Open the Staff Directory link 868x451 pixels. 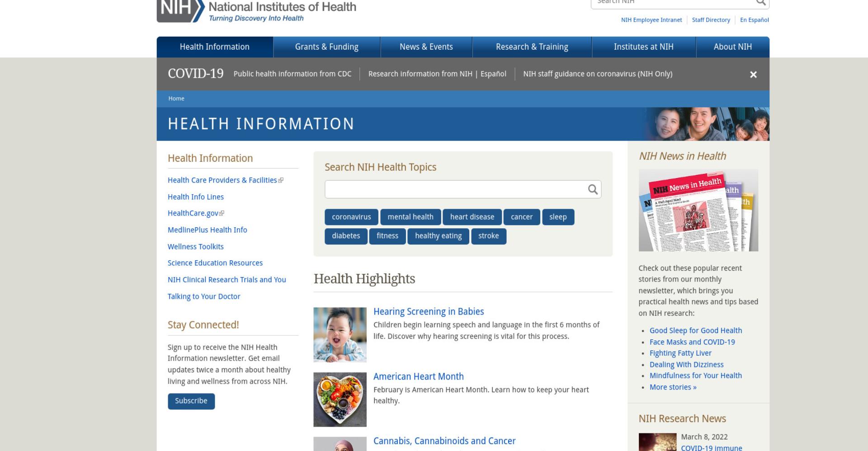coord(711,20)
